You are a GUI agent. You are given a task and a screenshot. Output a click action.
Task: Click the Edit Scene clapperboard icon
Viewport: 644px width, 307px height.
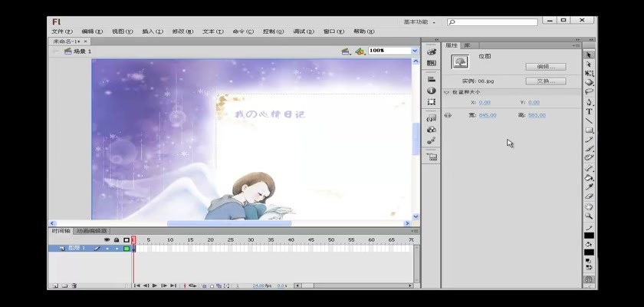[346, 51]
